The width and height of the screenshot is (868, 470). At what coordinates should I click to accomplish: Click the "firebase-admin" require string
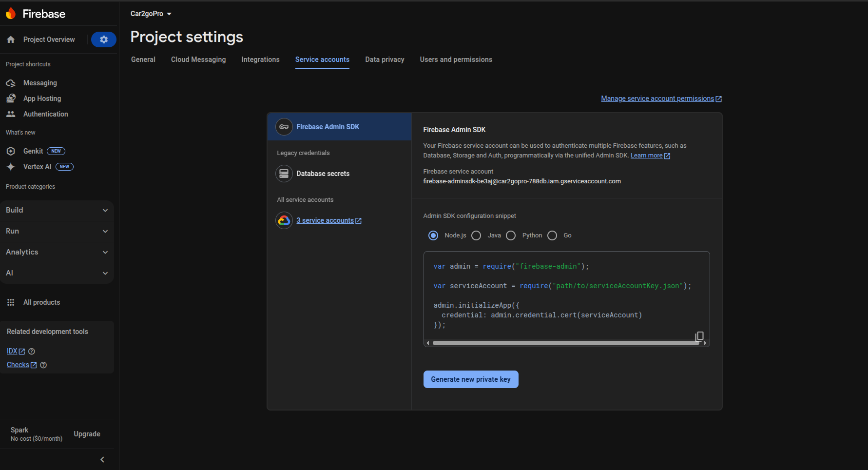548,266
